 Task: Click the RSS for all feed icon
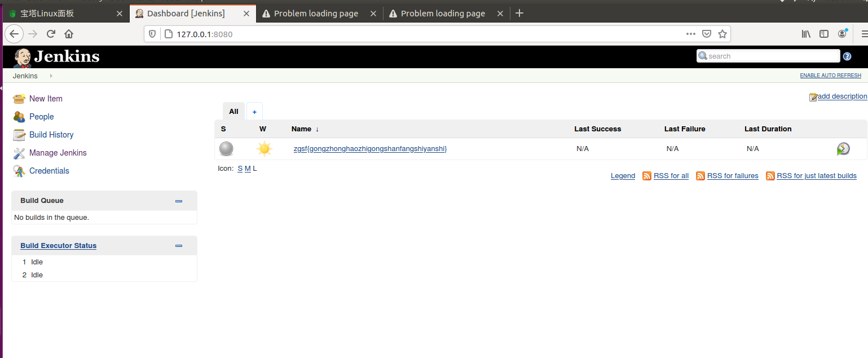click(x=647, y=176)
